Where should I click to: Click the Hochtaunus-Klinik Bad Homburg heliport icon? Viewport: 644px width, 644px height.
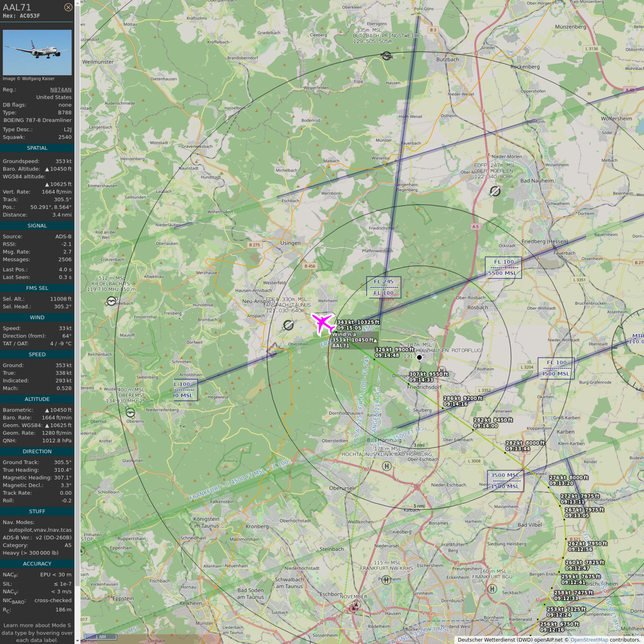click(387, 466)
